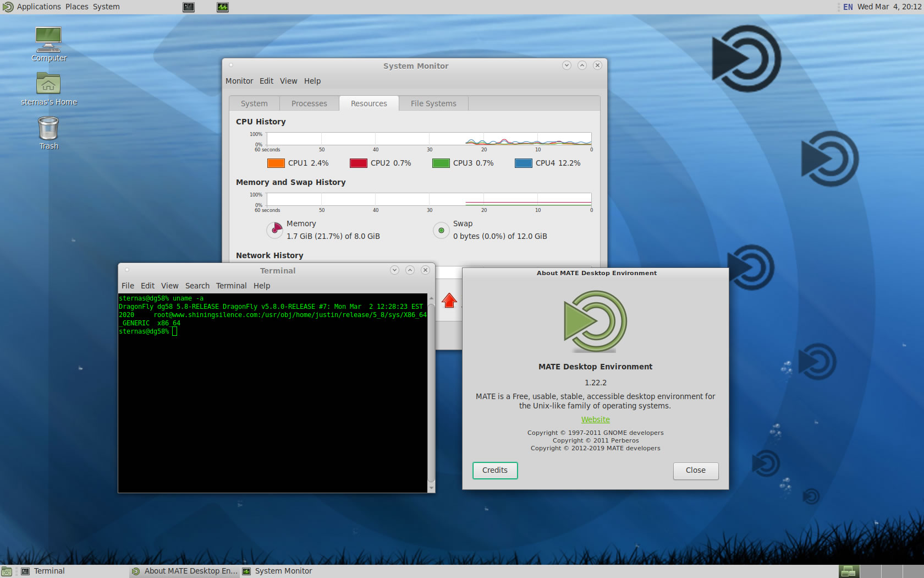Click Credits button in About dialog
Screen dimensions: 924x578
click(x=495, y=471)
